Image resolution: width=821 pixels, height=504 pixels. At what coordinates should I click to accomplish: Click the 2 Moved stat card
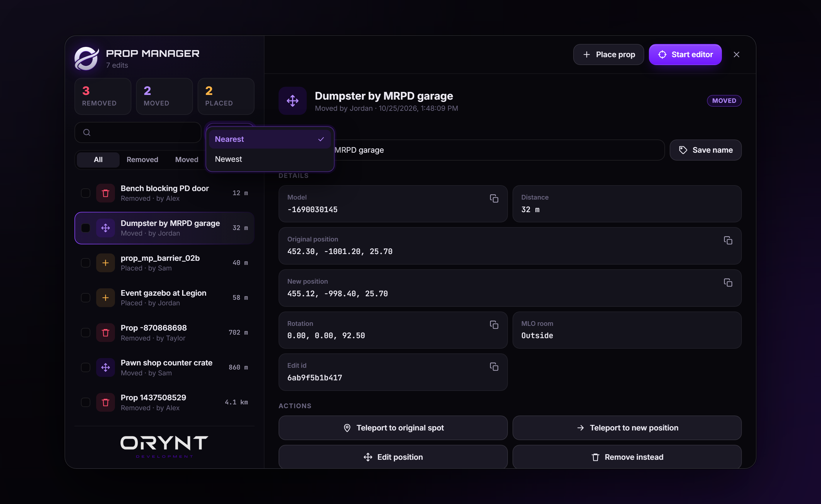click(164, 97)
